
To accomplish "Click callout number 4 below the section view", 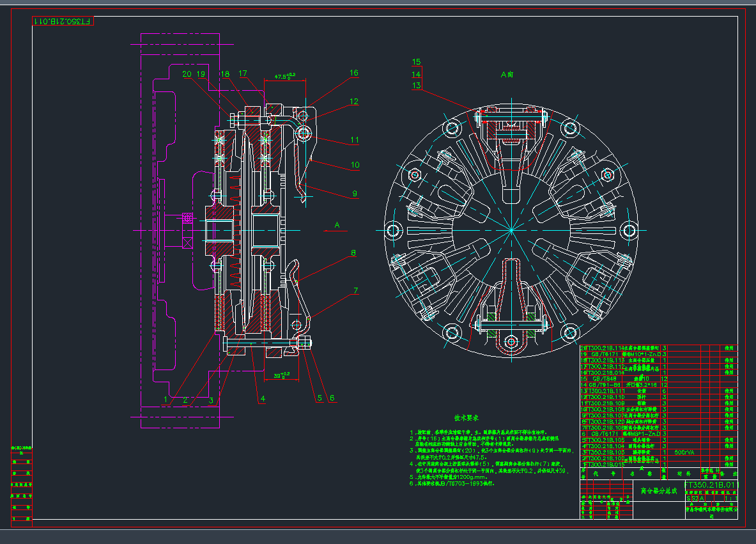I will click(263, 398).
